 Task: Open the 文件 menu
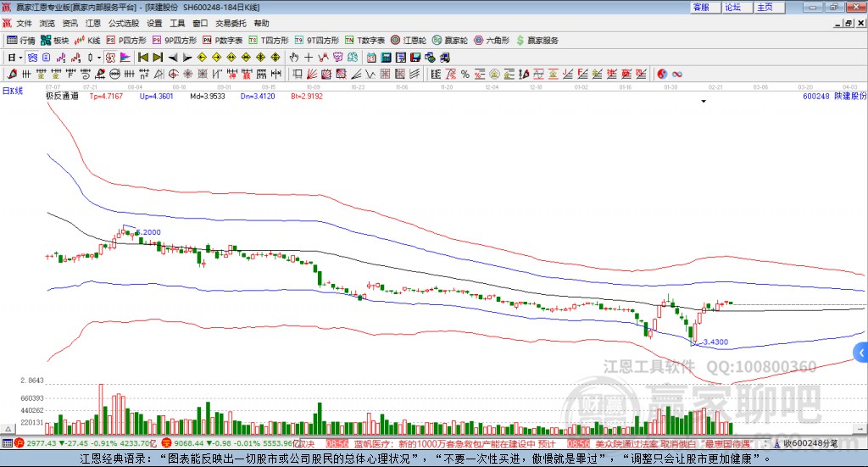pos(24,23)
